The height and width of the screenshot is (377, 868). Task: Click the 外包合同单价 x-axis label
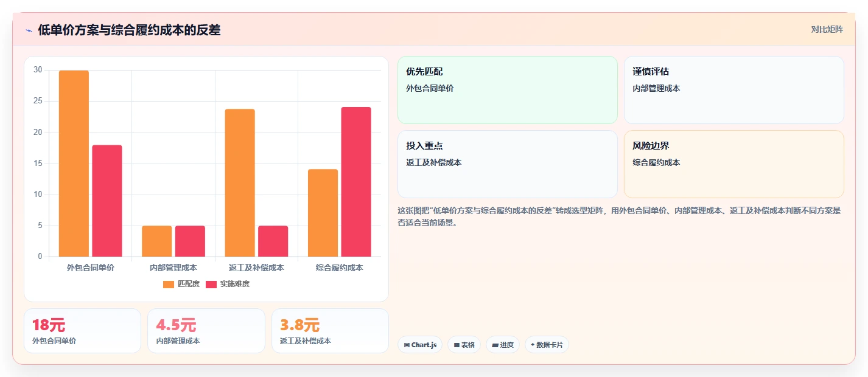[91, 268]
